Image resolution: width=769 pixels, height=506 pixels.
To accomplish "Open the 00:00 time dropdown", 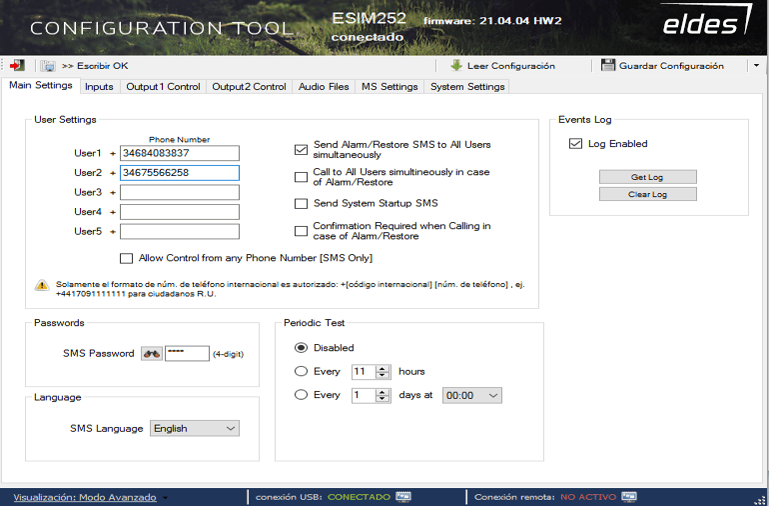I will (472, 396).
